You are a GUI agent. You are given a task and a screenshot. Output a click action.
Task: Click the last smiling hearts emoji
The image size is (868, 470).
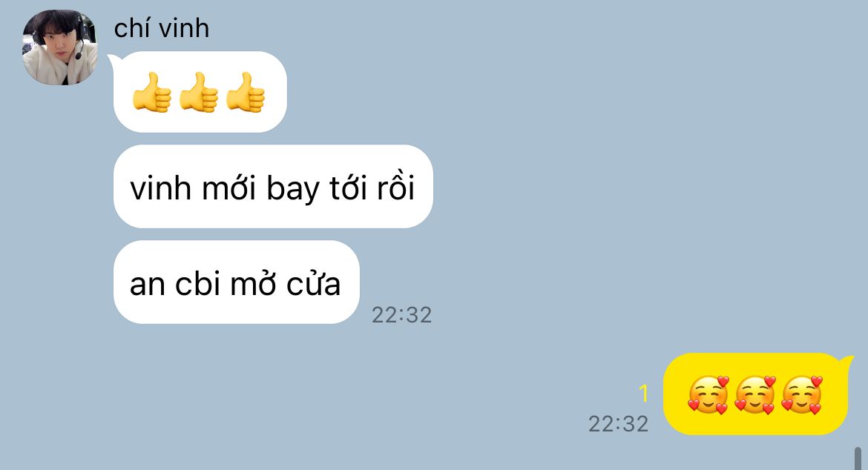[802, 395]
